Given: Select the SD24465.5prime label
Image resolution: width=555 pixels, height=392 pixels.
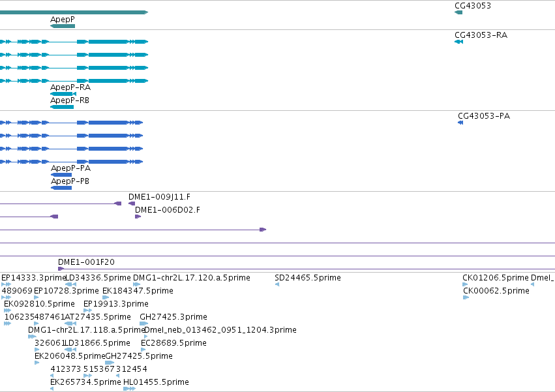Looking at the screenshot, I should 308,278.
